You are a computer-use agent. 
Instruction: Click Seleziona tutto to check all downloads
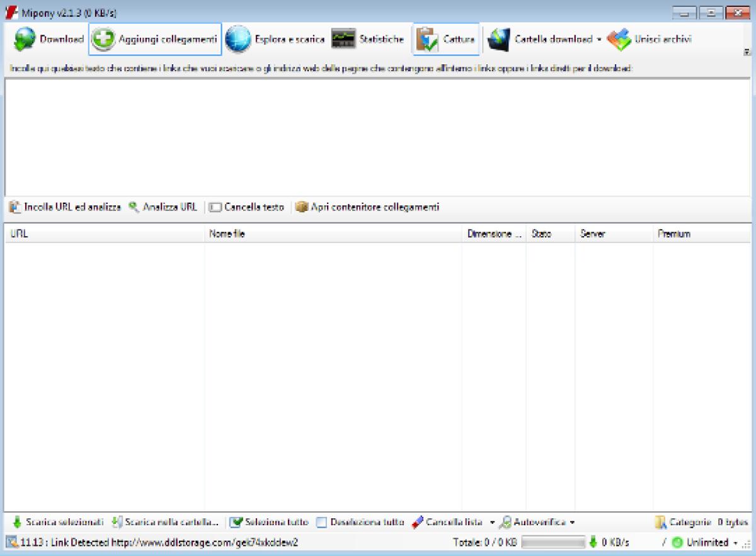[272, 522]
